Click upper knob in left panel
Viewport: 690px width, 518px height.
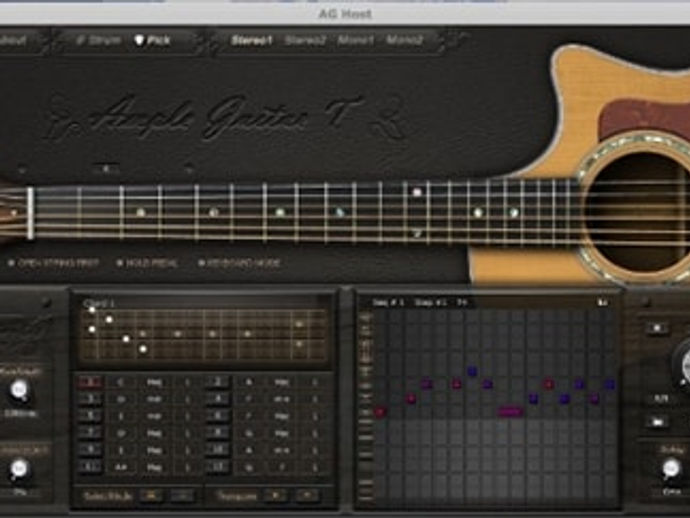click(x=19, y=390)
